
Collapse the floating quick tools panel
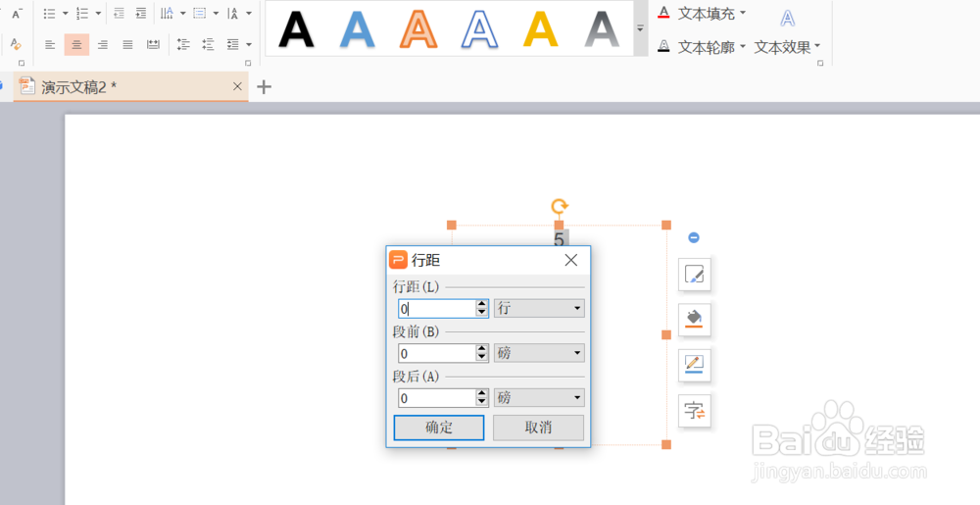(694, 237)
